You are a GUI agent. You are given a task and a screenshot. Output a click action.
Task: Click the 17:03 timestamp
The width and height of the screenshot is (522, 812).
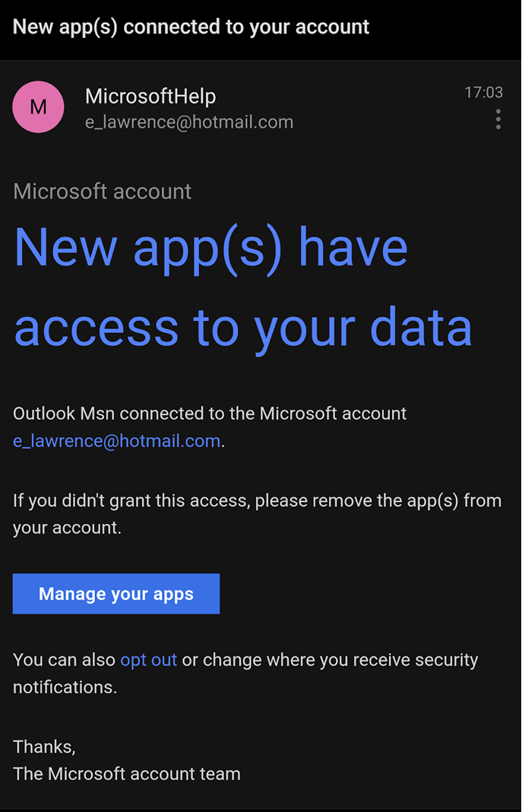[483, 92]
